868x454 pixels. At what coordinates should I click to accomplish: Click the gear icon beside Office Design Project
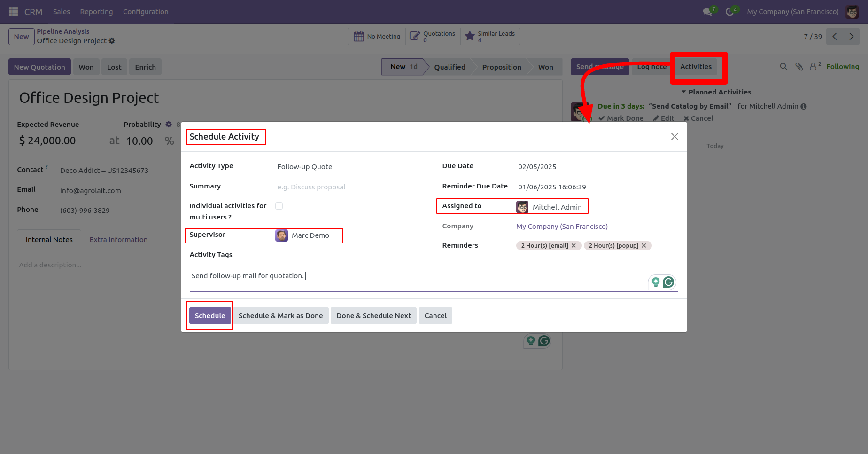[112, 41]
